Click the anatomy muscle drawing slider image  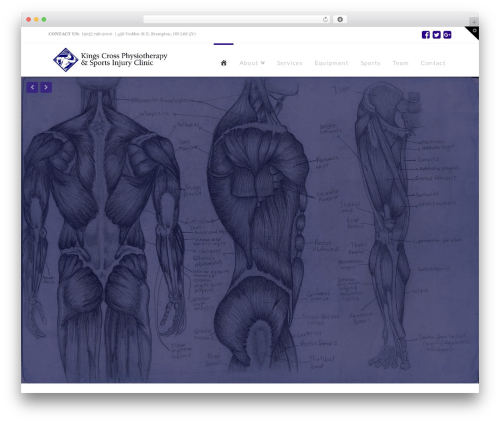(x=250, y=230)
